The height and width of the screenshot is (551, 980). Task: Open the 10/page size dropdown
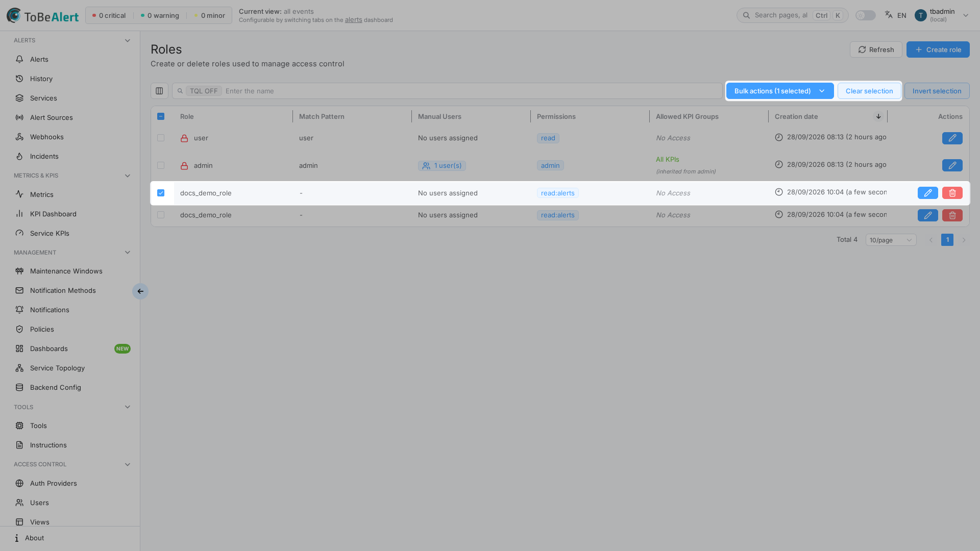pos(891,240)
